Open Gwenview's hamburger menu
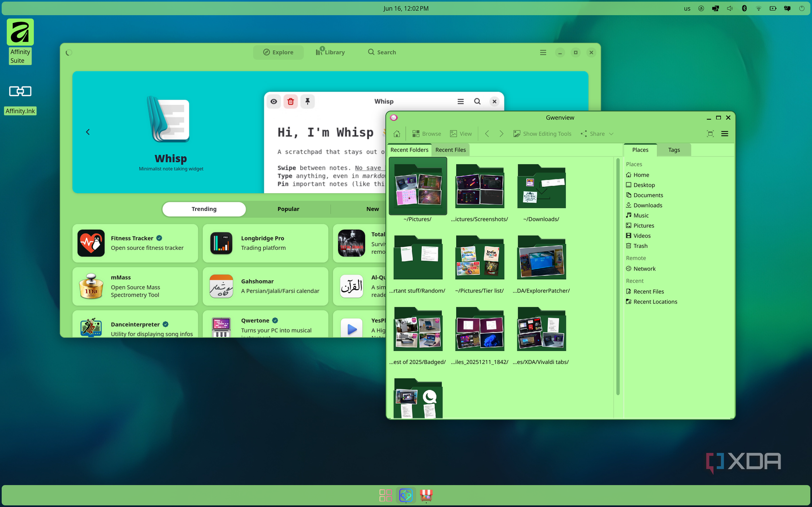This screenshot has width=812, height=507. pos(725,134)
